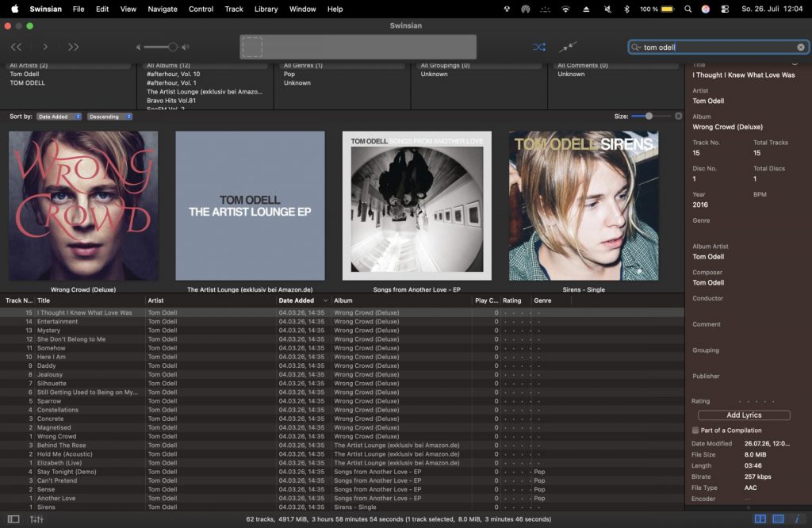Click the mini player collapse arrows icon

[568, 47]
